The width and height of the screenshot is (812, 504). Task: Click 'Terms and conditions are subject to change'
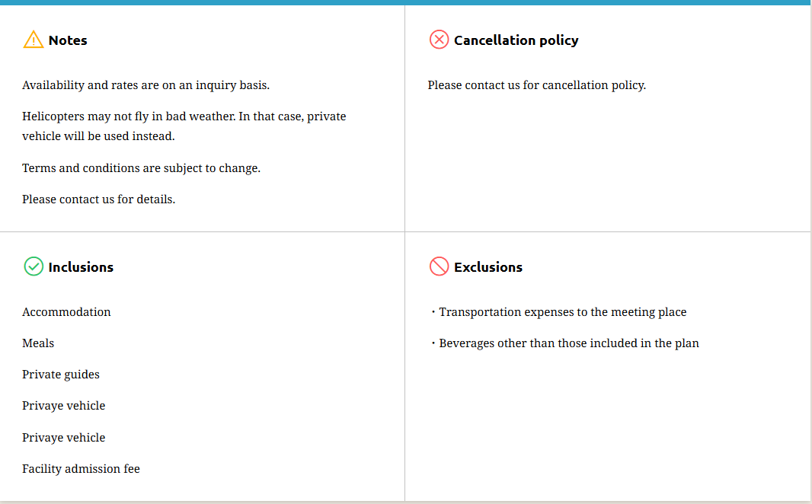tap(141, 168)
